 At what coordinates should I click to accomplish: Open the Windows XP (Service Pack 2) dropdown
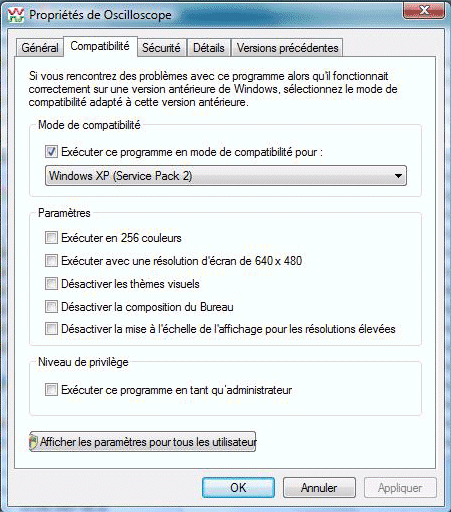pos(226,176)
